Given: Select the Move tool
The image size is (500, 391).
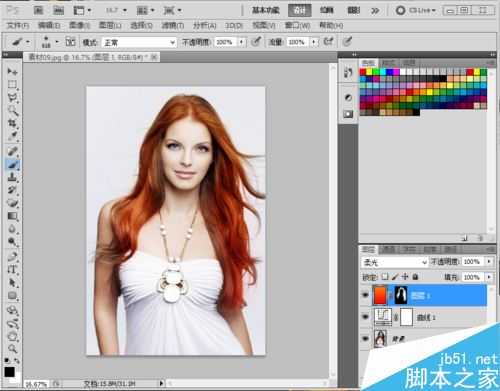Looking at the screenshot, I should pyautogui.click(x=12, y=71).
